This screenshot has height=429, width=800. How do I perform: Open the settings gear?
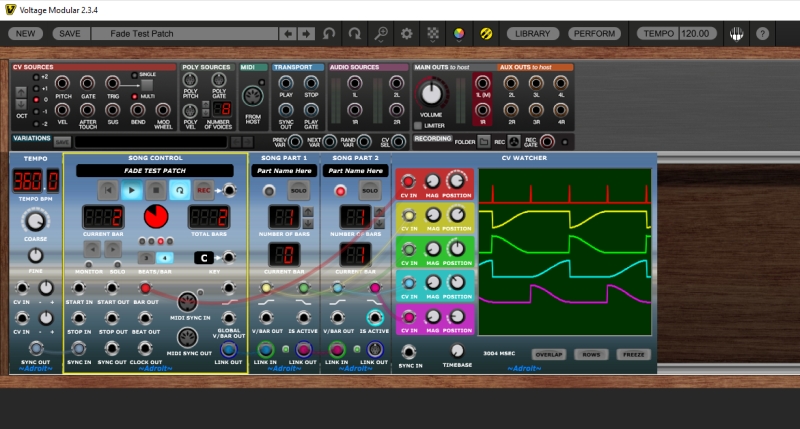(407, 34)
